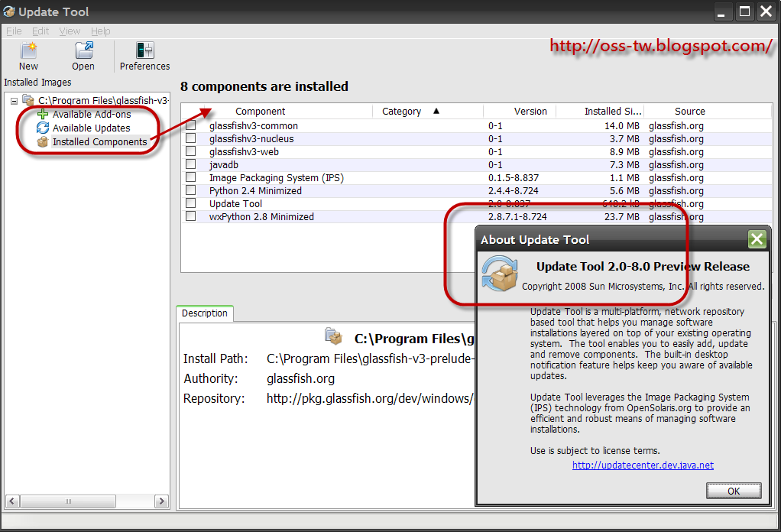This screenshot has width=781, height=532.
Task: Click the Installed Components box icon
Action: point(43,142)
